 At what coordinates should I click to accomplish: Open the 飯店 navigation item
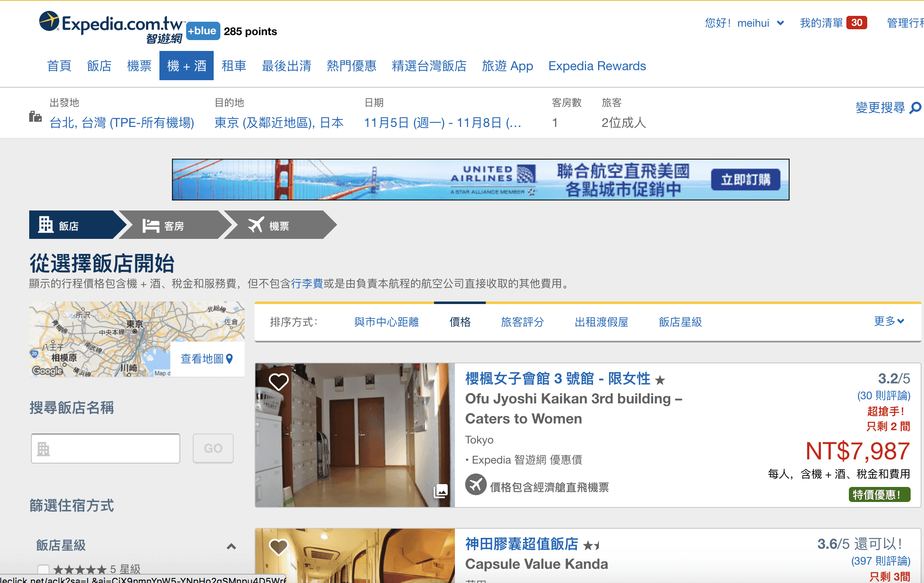tap(99, 66)
